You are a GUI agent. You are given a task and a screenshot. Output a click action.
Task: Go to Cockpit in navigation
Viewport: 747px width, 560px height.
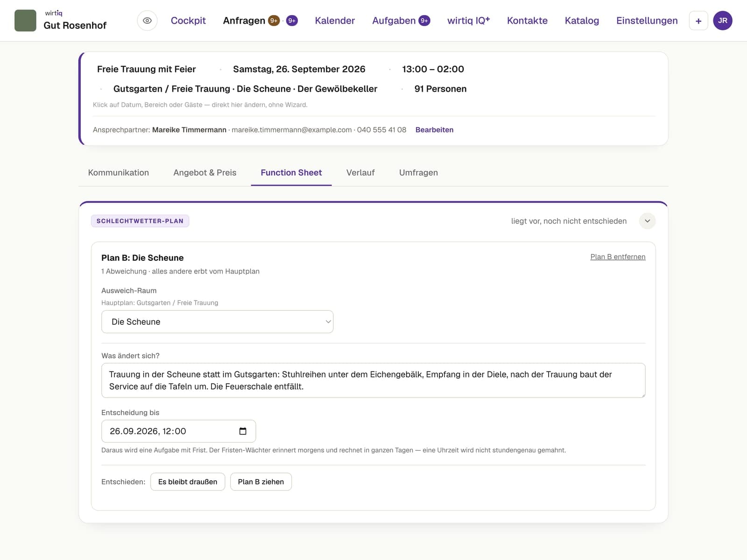point(188,21)
